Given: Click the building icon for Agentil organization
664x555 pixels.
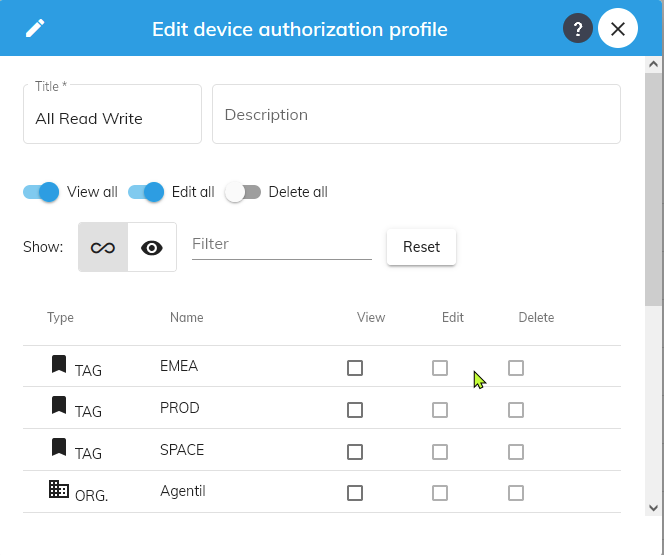Looking at the screenshot, I should tap(59, 490).
